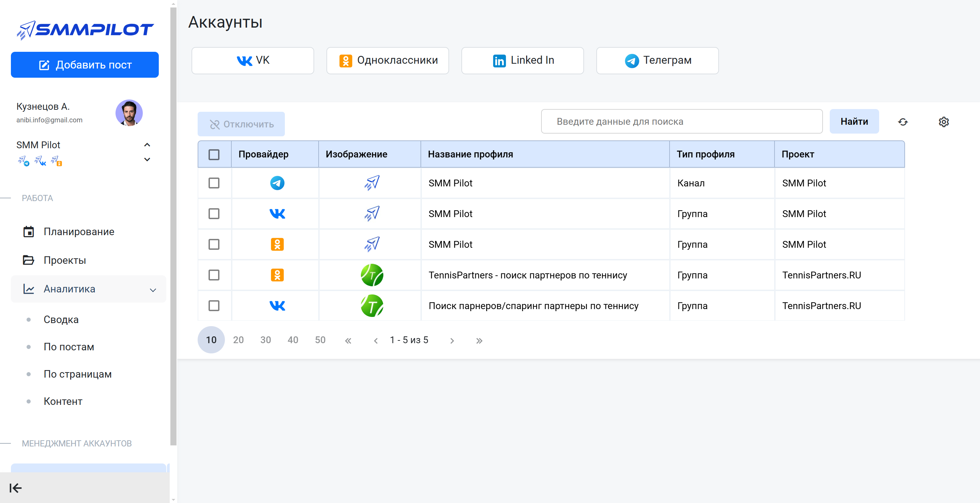Open the user avatar photo
The width and height of the screenshot is (980, 503).
(129, 112)
